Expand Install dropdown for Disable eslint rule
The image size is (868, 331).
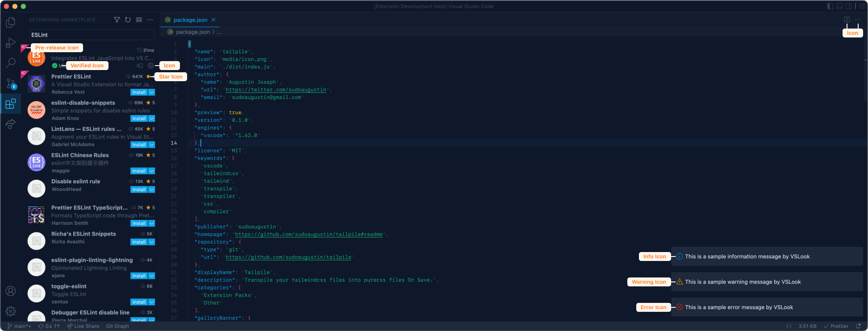tap(152, 190)
